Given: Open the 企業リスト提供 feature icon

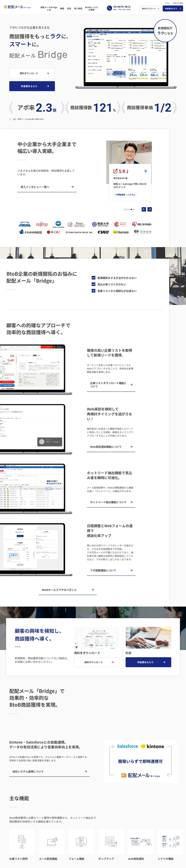Looking at the screenshot, I should [22, 841].
